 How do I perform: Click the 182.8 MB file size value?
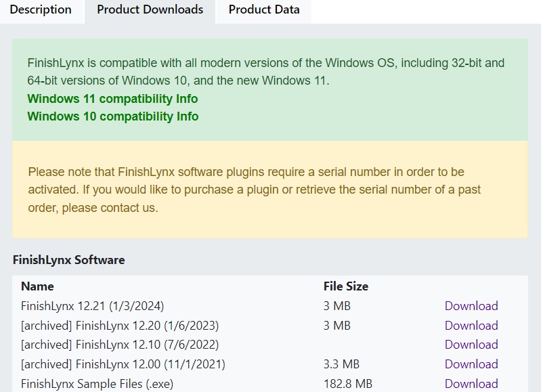pos(347,384)
